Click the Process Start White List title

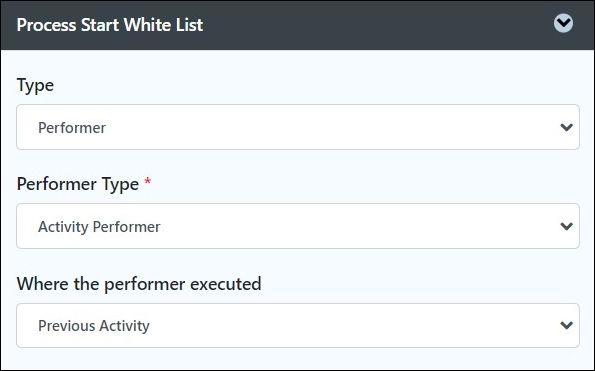pyautogui.click(x=110, y=25)
